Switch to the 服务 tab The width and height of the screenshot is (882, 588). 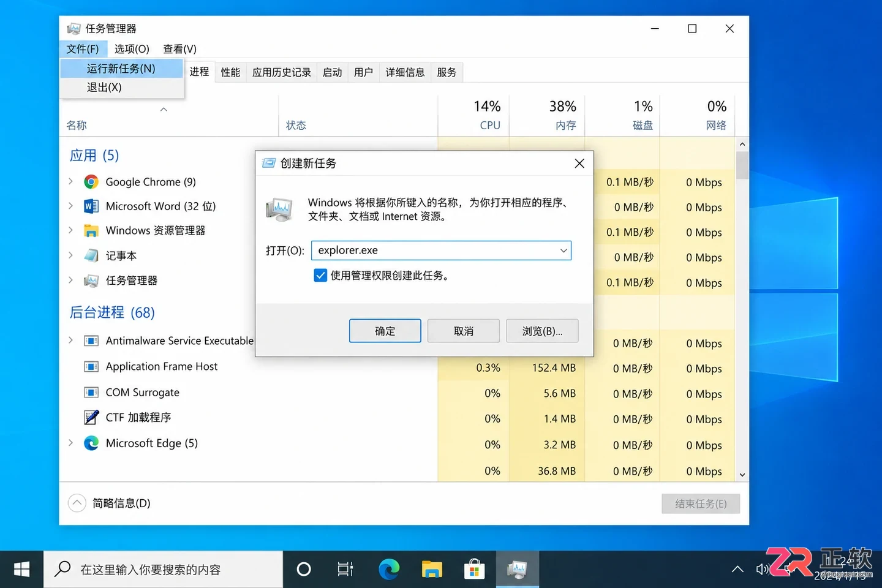pyautogui.click(x=447, y=72)
